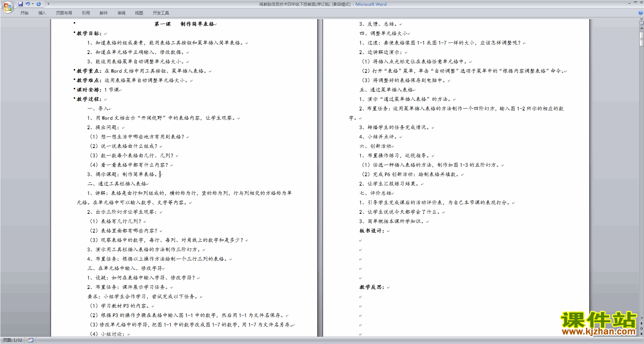
Task: Click the line 3、揭示课题:制作简单表格。
Action: tap(122, 175)
